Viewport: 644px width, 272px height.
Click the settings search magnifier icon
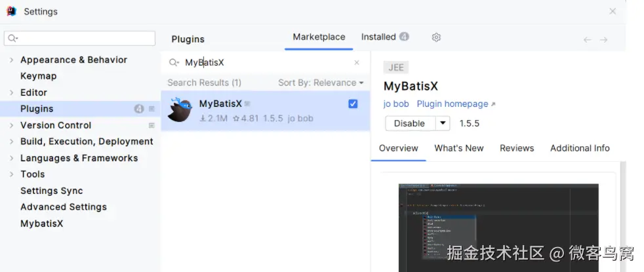click(x=12, y=39)
